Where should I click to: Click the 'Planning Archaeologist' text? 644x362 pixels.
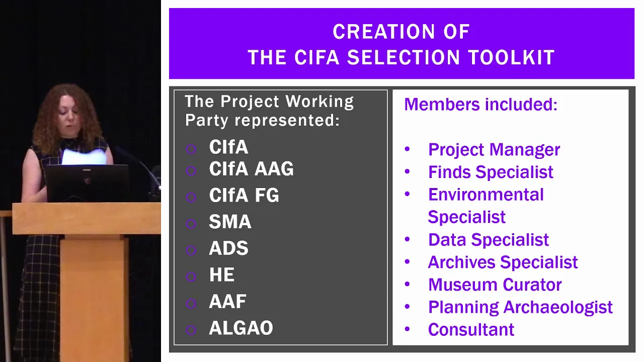(520, 307)
